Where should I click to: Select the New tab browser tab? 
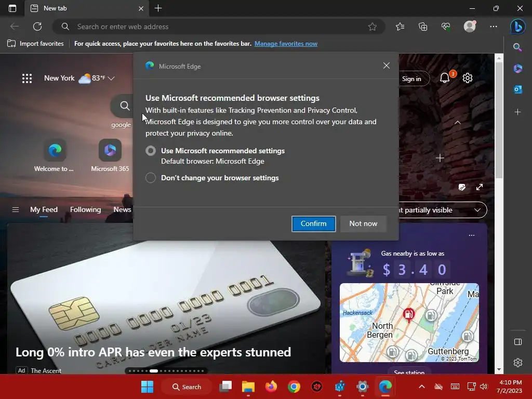coord(87,8)
